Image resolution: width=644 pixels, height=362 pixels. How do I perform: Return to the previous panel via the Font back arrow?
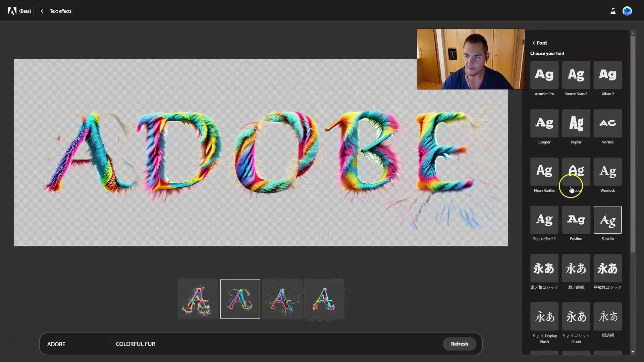[533, 43]
